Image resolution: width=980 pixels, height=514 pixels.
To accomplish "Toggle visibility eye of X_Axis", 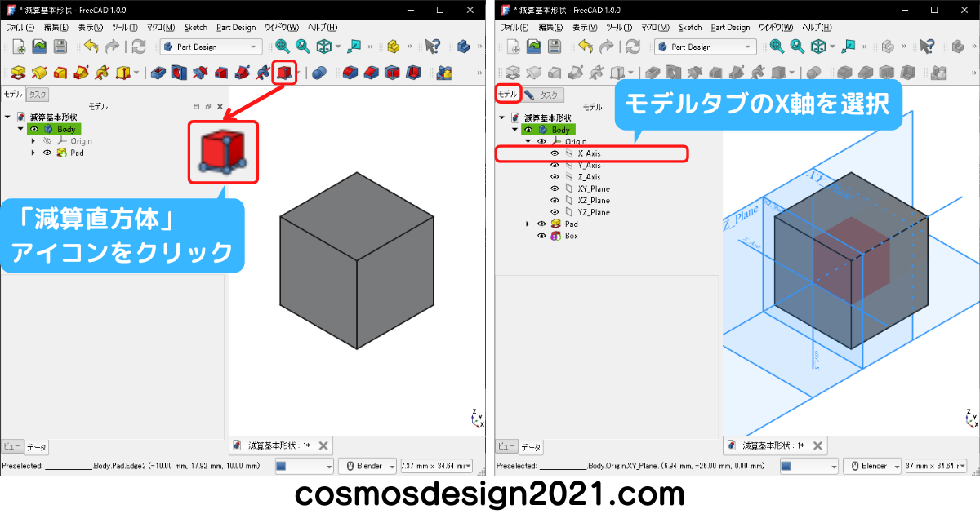I will (x=555, y=153).
